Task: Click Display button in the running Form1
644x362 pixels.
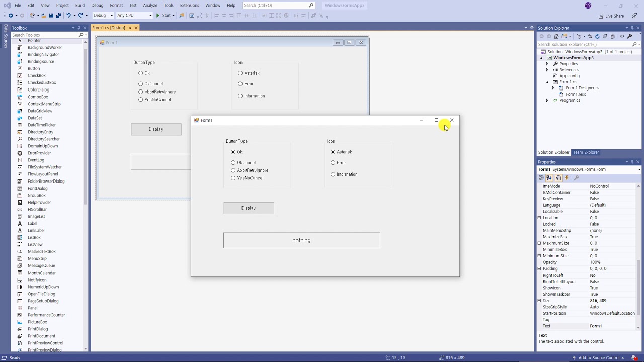Action: tap(249, 208)
